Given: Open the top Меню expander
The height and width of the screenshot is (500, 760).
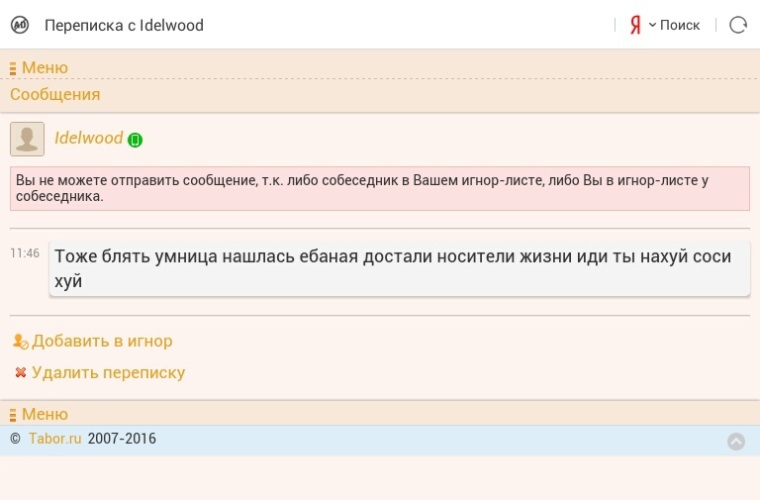Looking at the screenshot, I should [45, 68].
